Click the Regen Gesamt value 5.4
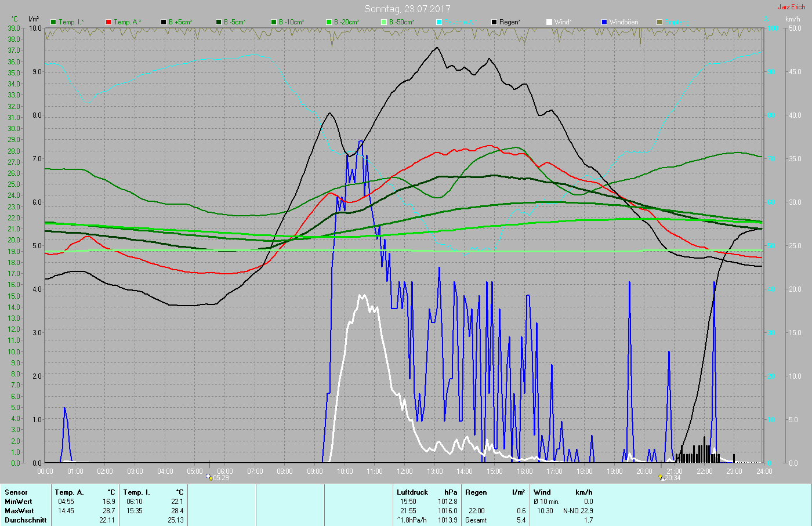Image resolution: width=812 pixels, height=526 pixels. [x=521, y=520]
